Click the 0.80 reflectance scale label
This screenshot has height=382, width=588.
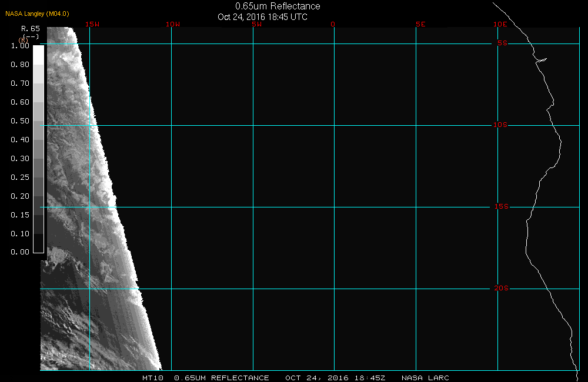[x=20, y=65]
